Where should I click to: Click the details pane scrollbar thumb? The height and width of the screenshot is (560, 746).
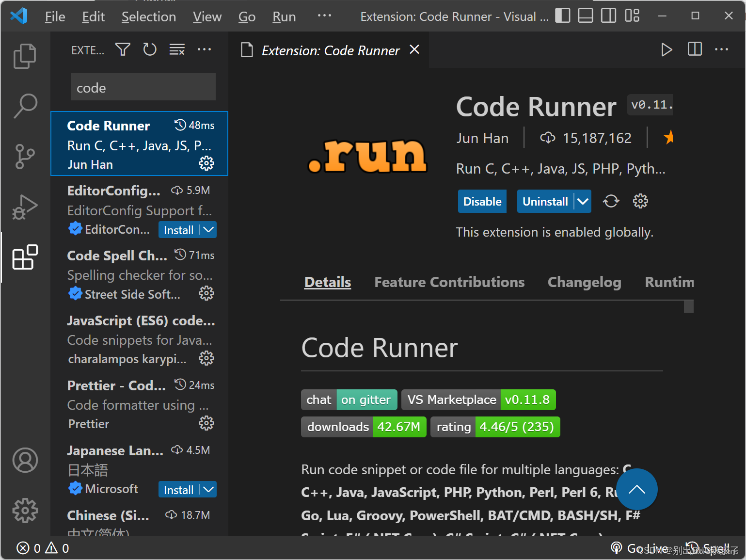(688, 306)
